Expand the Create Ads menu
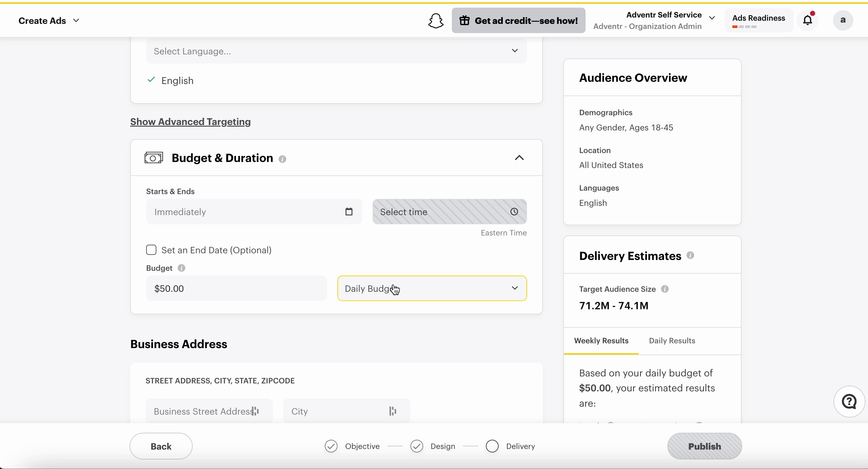Image resolution: width=868 pixels, height=469 pixels. (49, 21)
